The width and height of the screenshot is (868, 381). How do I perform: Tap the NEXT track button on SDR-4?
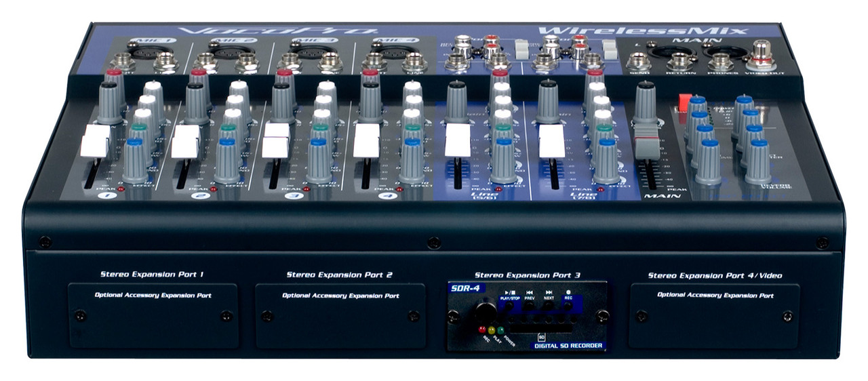pos(548,306)
